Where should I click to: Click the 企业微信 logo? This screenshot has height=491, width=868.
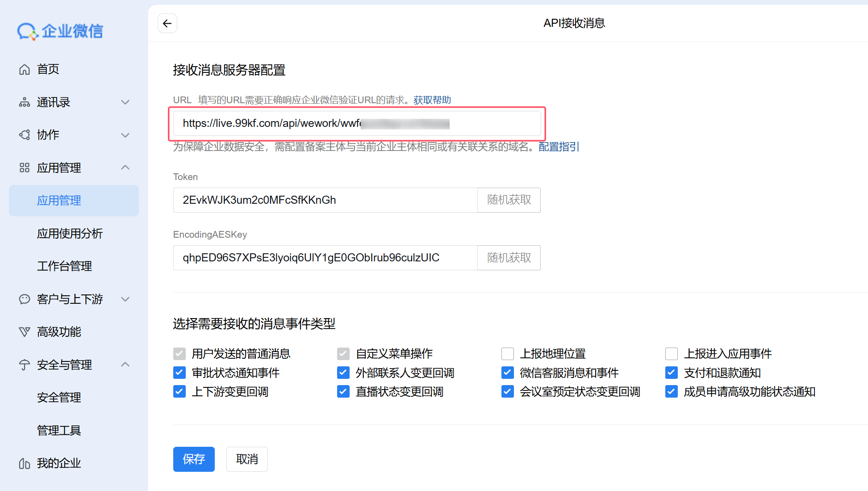[x=60, y=31]
